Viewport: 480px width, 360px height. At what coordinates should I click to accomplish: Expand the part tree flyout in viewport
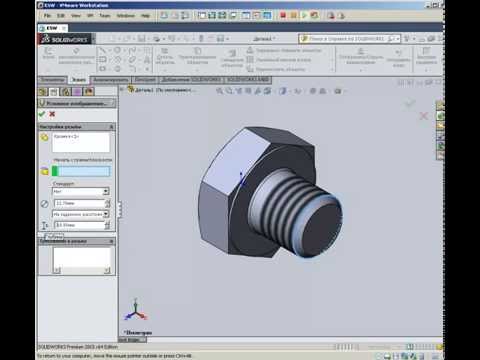(122, 89)
